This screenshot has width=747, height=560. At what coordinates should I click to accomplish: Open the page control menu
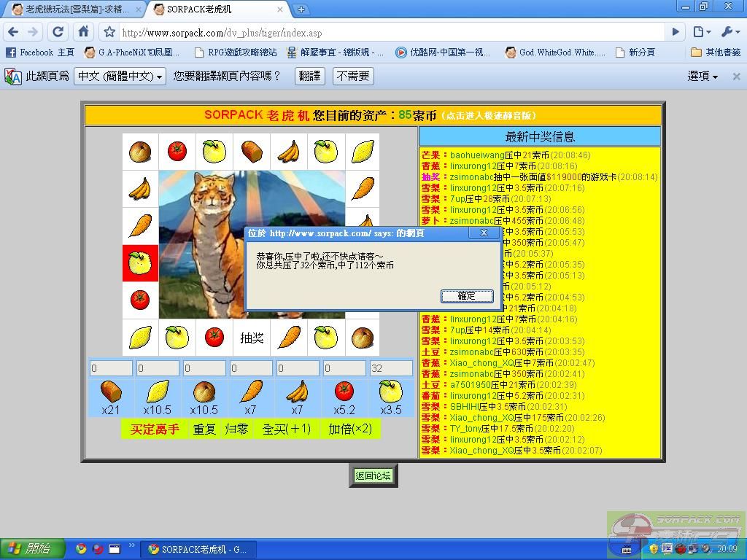(701, 32)
